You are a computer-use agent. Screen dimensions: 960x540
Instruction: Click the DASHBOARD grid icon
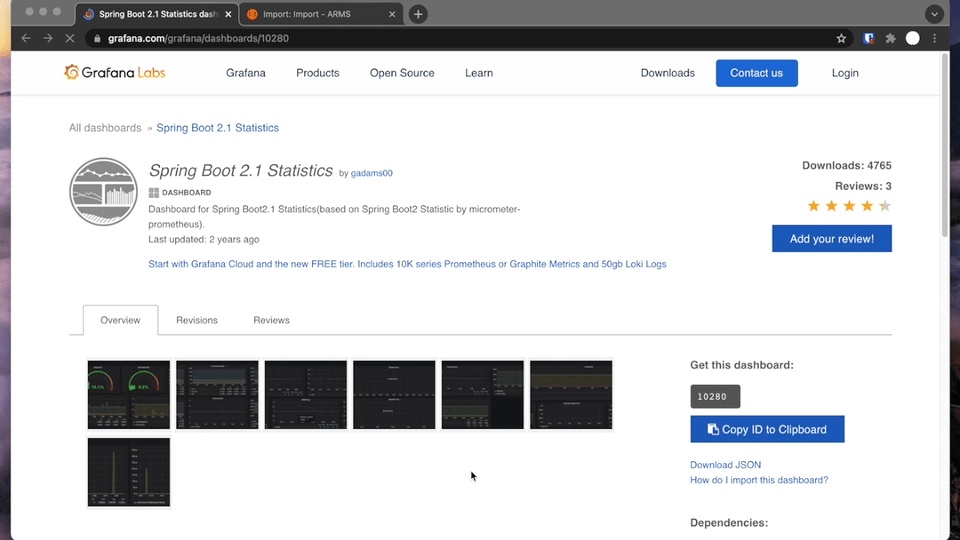coord(154,192)
